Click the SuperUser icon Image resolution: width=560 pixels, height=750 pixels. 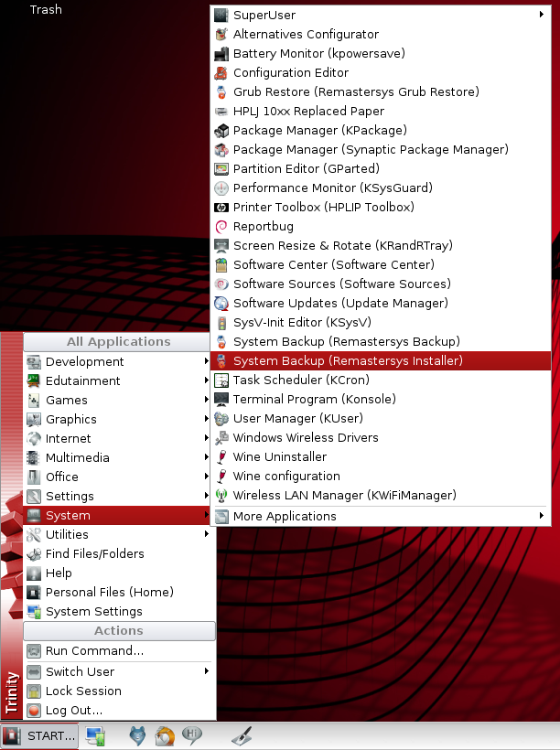(221, 16)
